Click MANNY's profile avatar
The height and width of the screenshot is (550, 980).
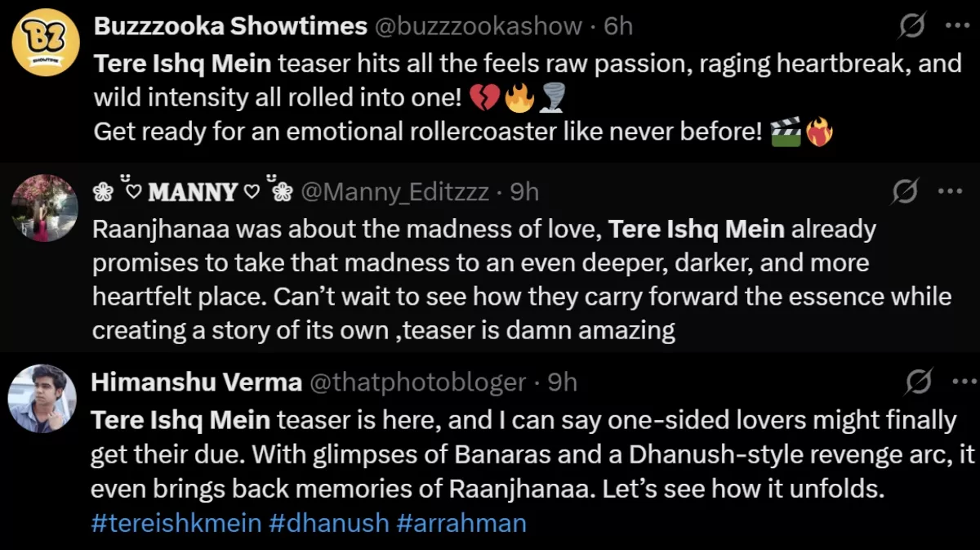coord(45,208)
